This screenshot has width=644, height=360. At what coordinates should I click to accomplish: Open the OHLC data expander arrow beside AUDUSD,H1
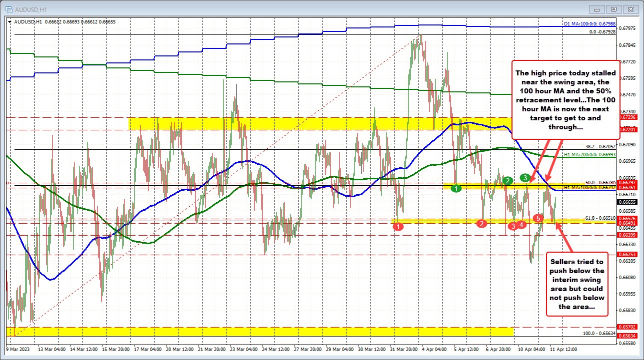point(9,22)
